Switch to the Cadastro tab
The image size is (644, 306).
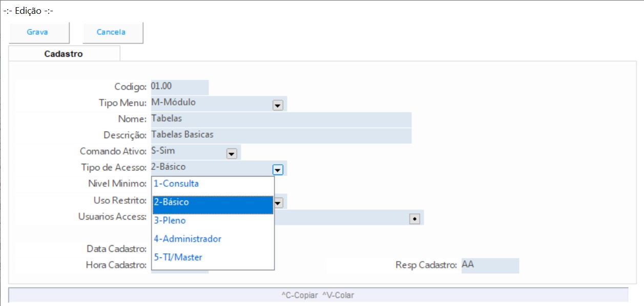pyautogui.click(x=64, y=54)
